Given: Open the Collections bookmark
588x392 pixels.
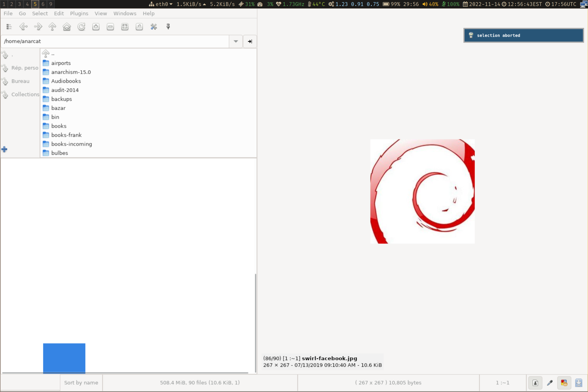Looking at the screenshot, I should pos(20,95).
